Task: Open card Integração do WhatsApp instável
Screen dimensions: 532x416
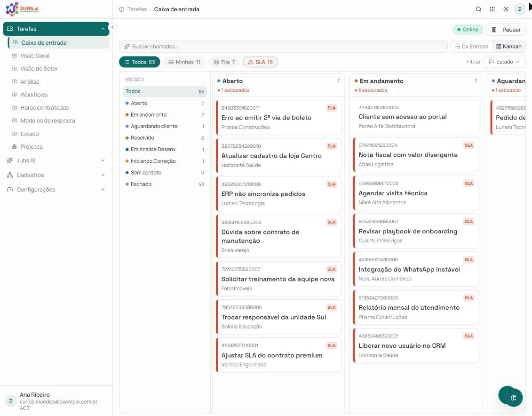Action: pos(416,269)
